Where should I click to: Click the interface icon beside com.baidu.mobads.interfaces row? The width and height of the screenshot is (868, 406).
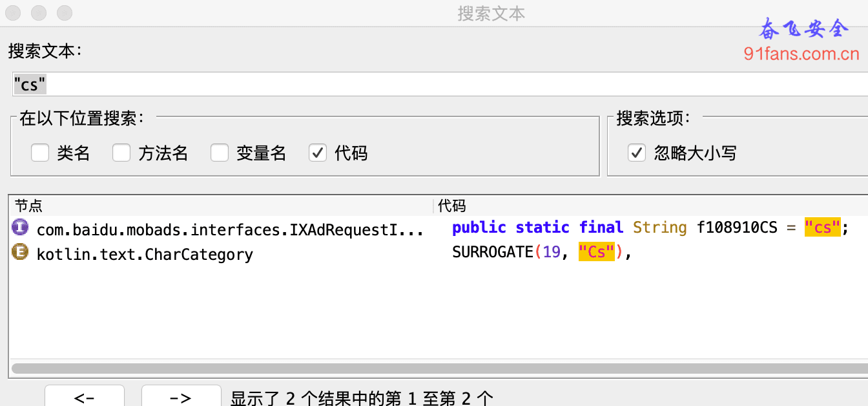[x=20, y=227]
